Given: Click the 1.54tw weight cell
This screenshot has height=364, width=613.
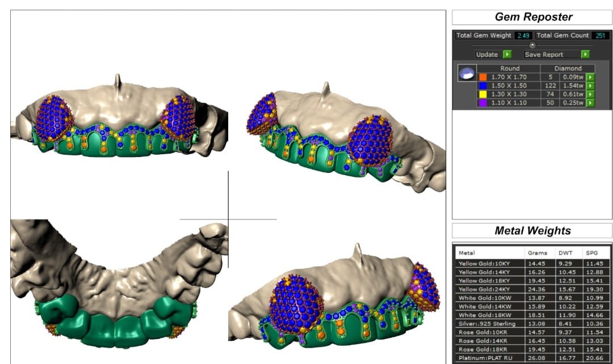Looking at the screenshot, I should coord(573,86).
